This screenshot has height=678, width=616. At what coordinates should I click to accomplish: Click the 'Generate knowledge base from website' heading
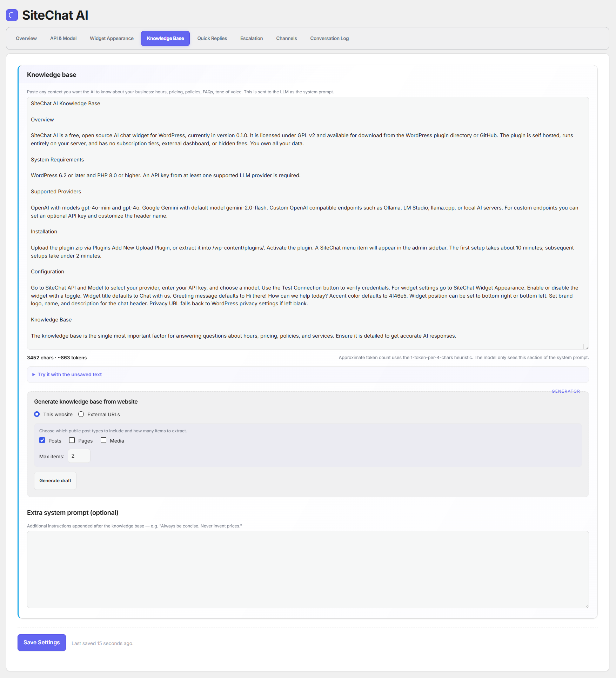pyautogui.click(x=86, y=401)
